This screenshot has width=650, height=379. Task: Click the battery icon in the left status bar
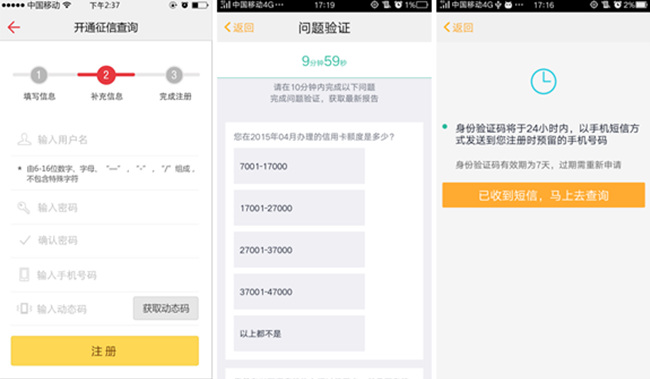click(x=200, y=5)
